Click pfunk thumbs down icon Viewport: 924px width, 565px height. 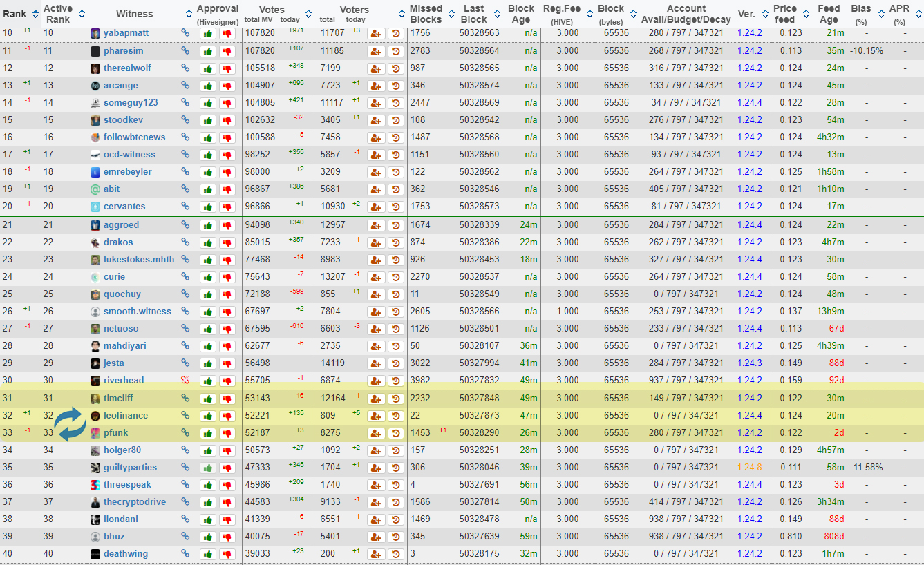coord(227,433)
